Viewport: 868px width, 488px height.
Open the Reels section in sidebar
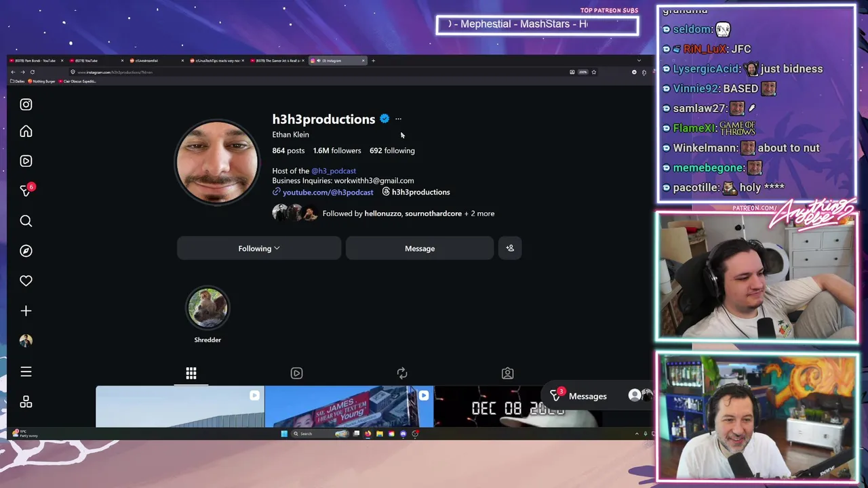pos(26,161)
